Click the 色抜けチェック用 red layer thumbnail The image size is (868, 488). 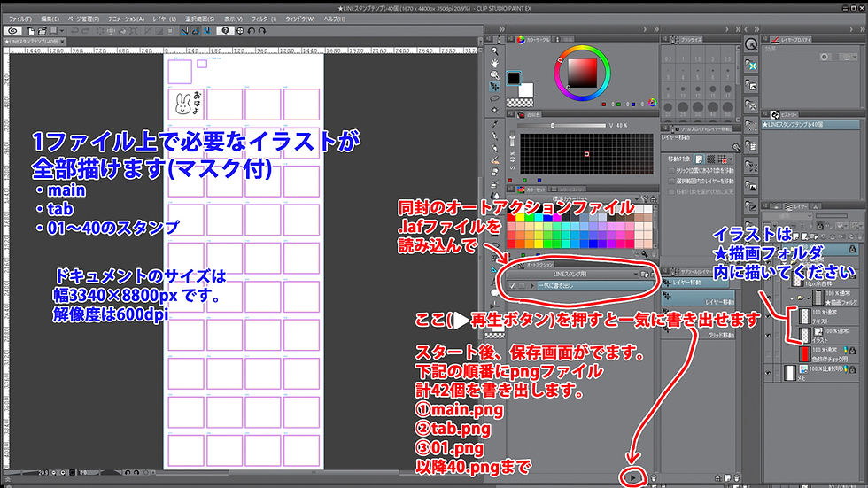click(x=804, y=353)
